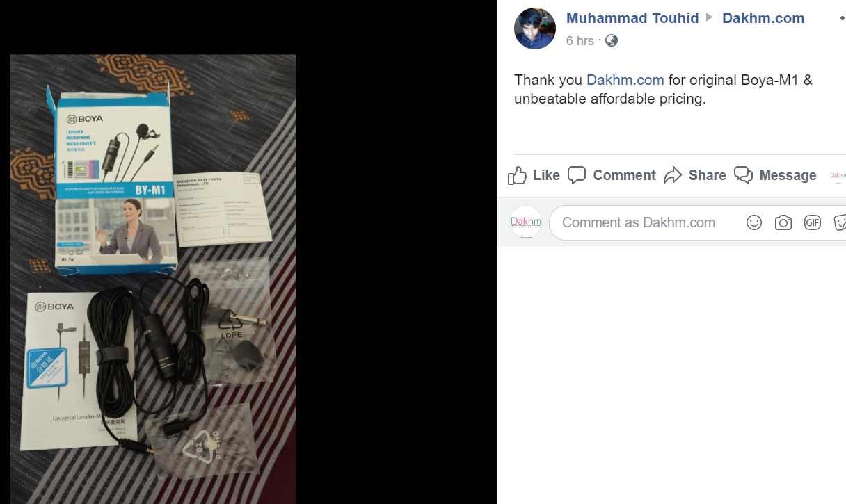
Task: Open Muhammad Touhid's profile name link
Action: tap(632, 18)
